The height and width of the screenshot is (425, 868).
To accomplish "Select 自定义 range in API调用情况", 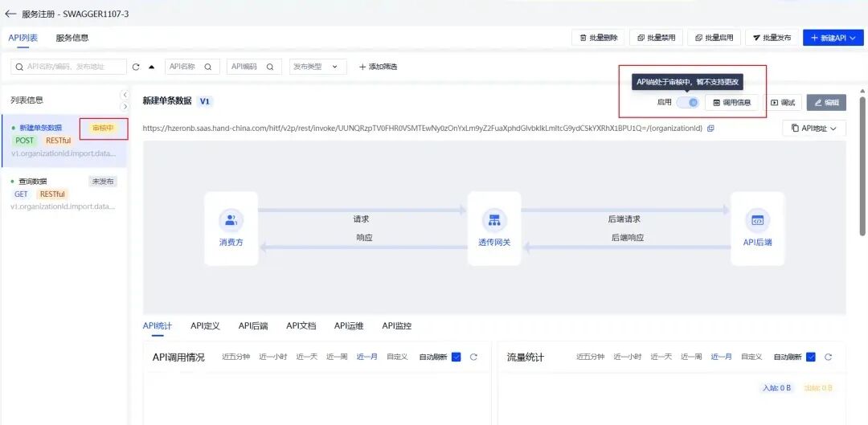I will (397, 357).
